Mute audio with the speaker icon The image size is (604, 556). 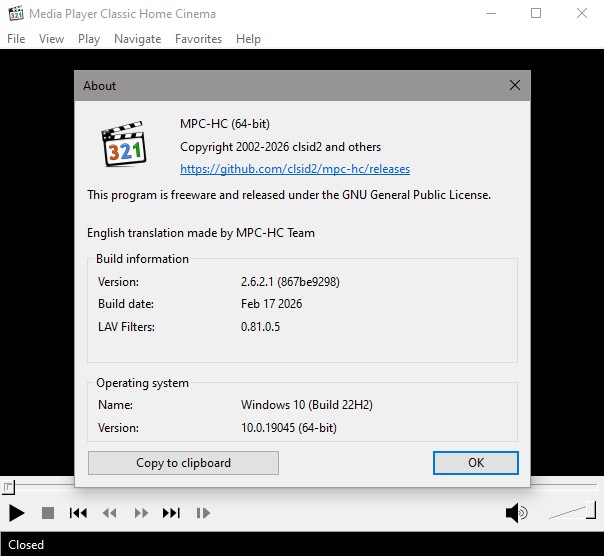(516, 513)
